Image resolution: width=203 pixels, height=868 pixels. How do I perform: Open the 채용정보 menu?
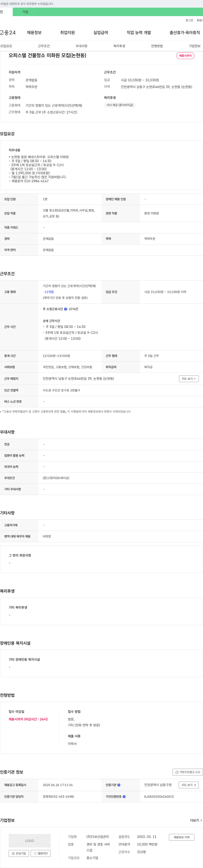pyautogui.click(x=34, y=33)
